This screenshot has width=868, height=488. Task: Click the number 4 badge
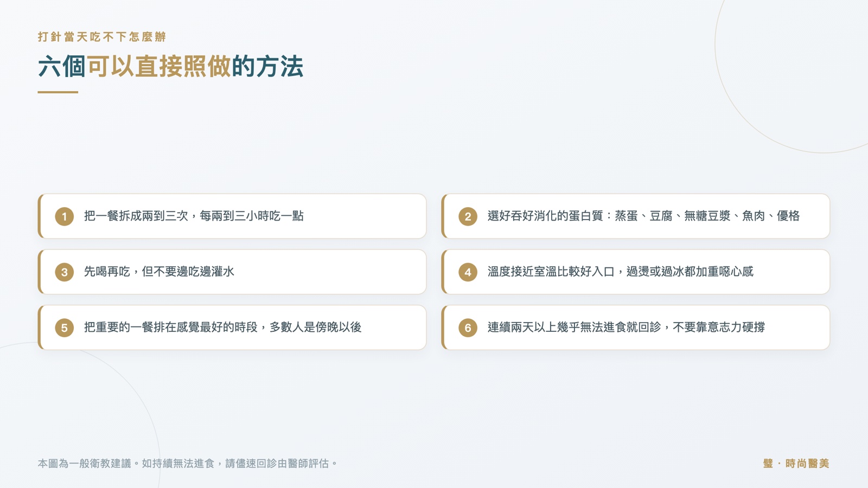(x=468, y=272)
